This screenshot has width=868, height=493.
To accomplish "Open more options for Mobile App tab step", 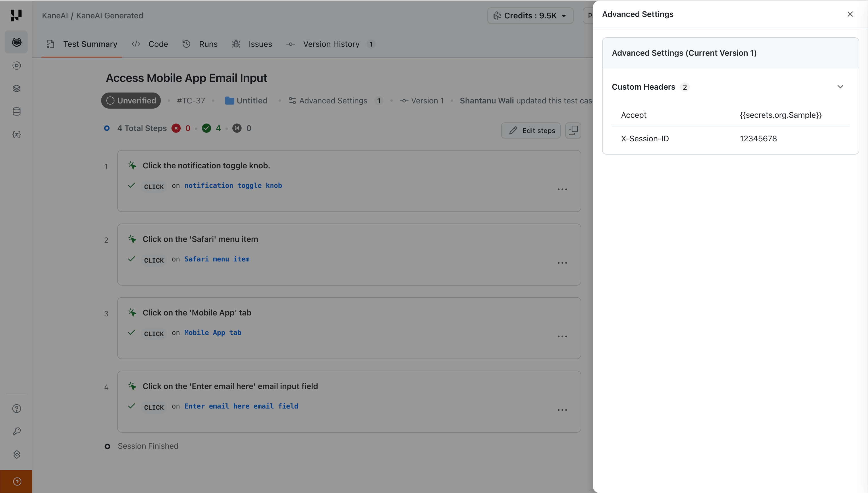I will point(562,336).
